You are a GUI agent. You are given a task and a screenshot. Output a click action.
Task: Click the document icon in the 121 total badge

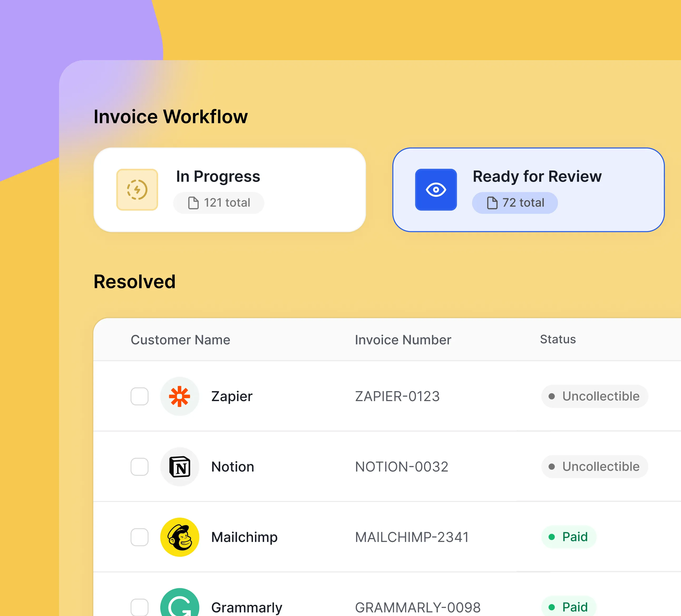point(193,203)
